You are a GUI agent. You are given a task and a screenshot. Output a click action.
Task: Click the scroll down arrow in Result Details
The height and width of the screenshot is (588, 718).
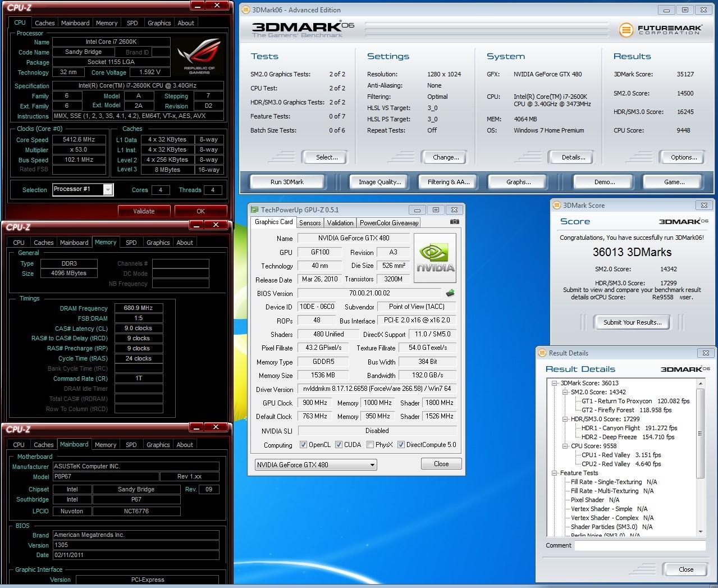pyautogui.click(x=700, y=531)
